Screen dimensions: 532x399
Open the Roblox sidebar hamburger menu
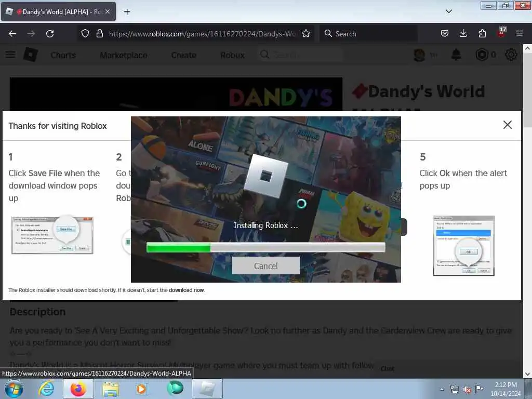point(10,55)
